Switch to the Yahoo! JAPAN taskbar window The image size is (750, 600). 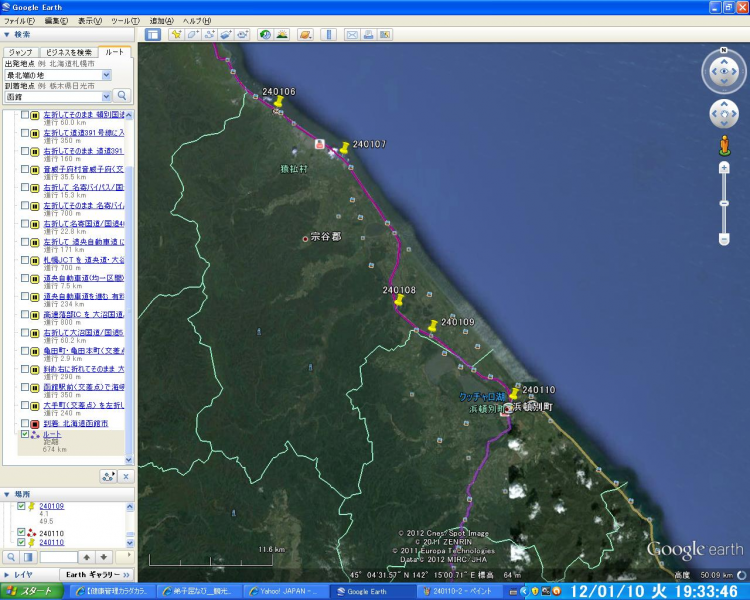coord(285,591)
